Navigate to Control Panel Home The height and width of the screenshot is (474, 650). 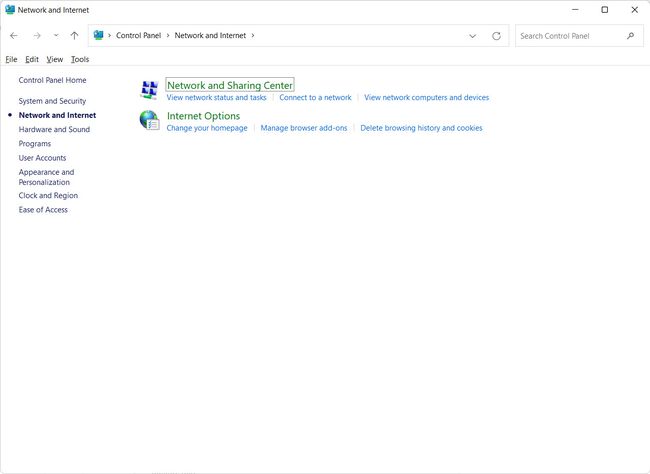click(52, 80)
